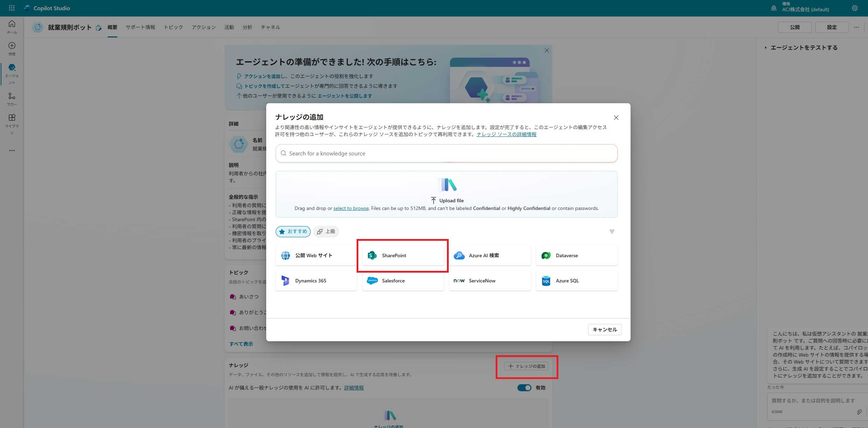The image size is (868, 428).
Task: Select Azure SQL as knowledge source
Action: point(577,281)
